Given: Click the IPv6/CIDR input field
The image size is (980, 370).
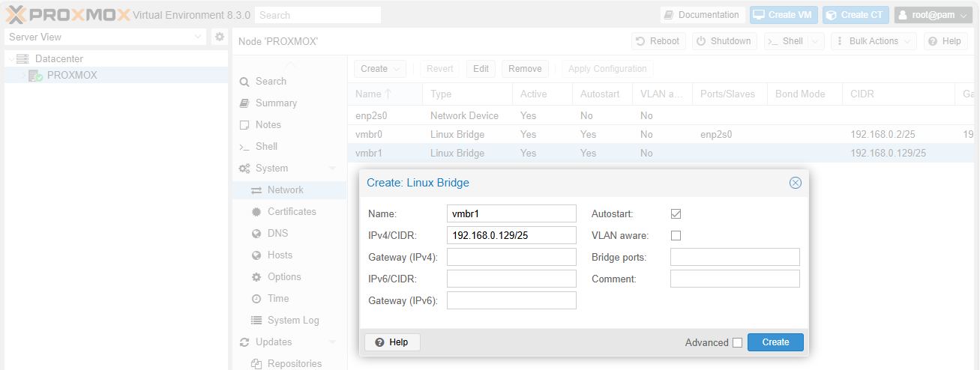Looking at the screenshot, I should tap(511, 279).
